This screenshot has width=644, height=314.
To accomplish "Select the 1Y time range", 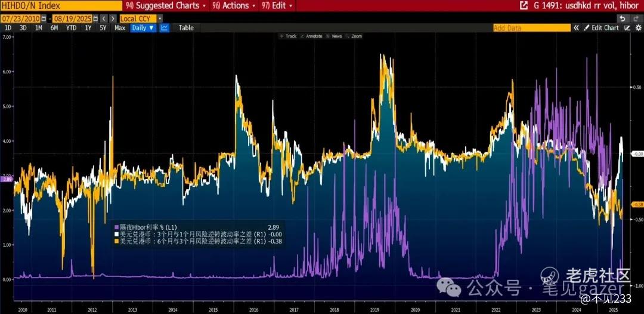I will [x=88, y=27].
